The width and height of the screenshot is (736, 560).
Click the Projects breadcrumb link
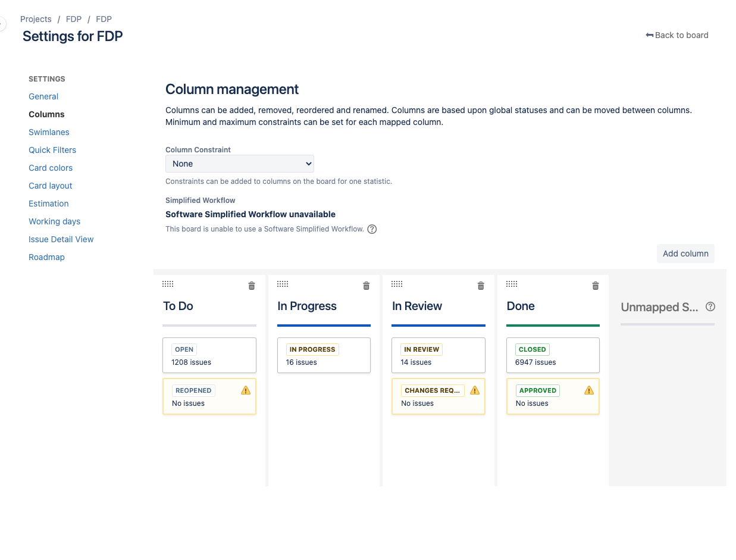coord(36,19)
